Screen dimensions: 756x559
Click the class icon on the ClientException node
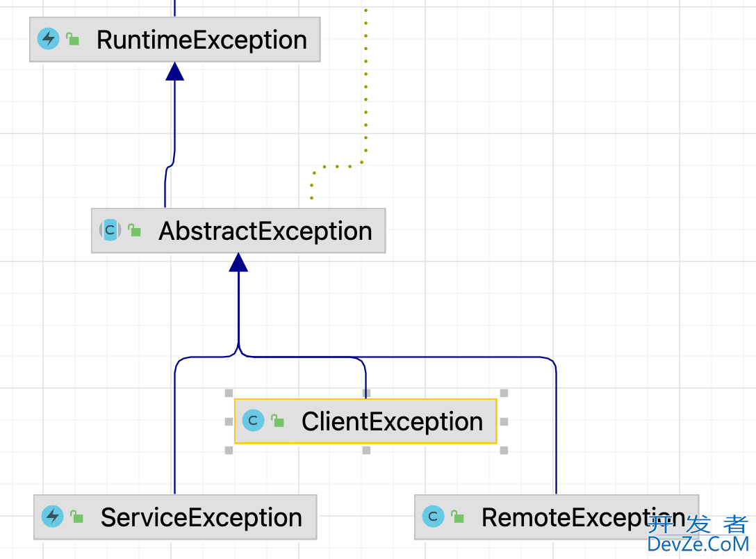(x=254, y=421)
